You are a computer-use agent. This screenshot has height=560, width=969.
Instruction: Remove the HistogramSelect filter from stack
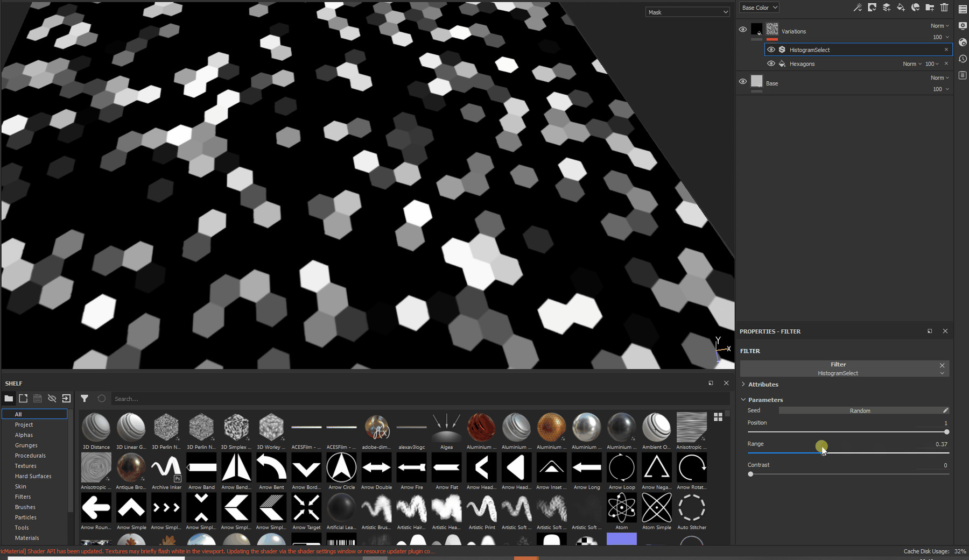tap(946, 49)
